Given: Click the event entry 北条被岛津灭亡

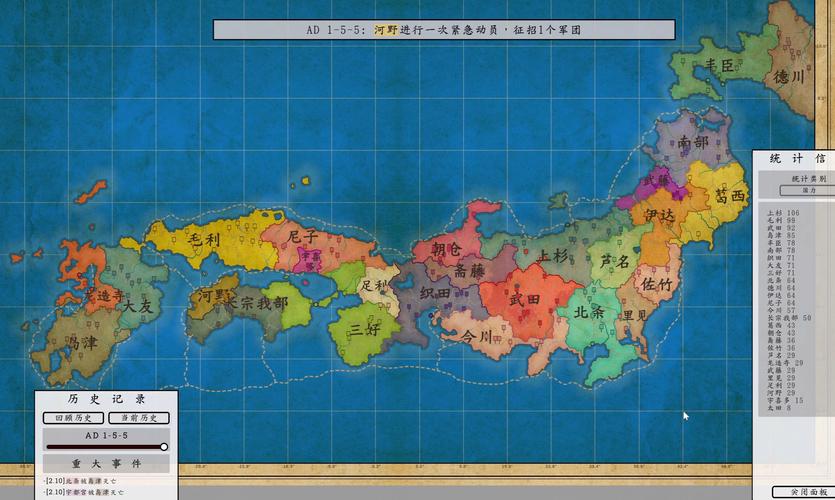Looking at the screenshot, I should 80,481.
